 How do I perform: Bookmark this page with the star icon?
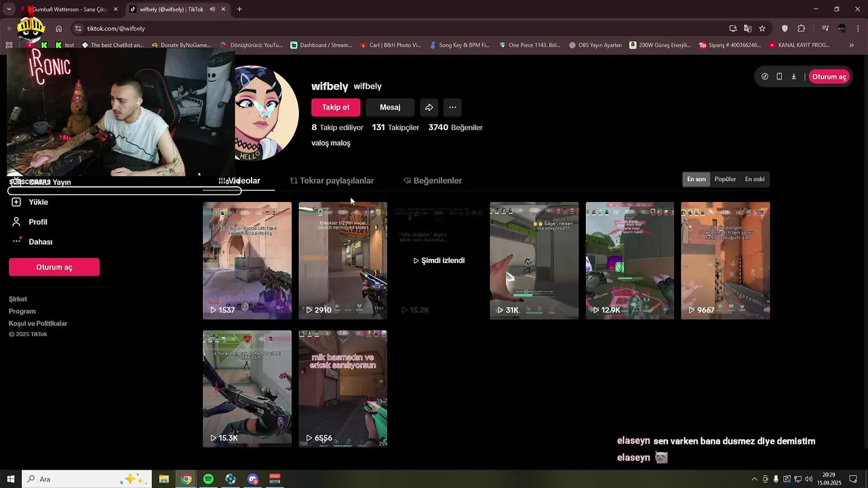pyautogui.click(x=762, y=28)
